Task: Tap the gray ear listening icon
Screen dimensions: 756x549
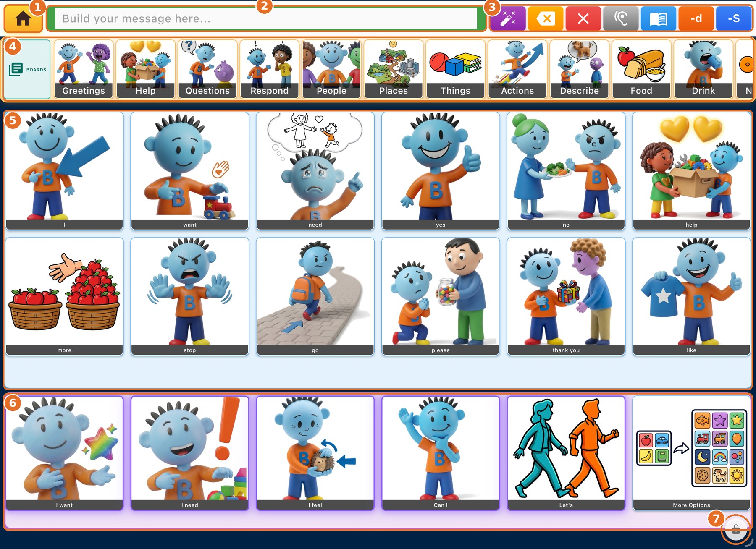Action: (621, 19)
